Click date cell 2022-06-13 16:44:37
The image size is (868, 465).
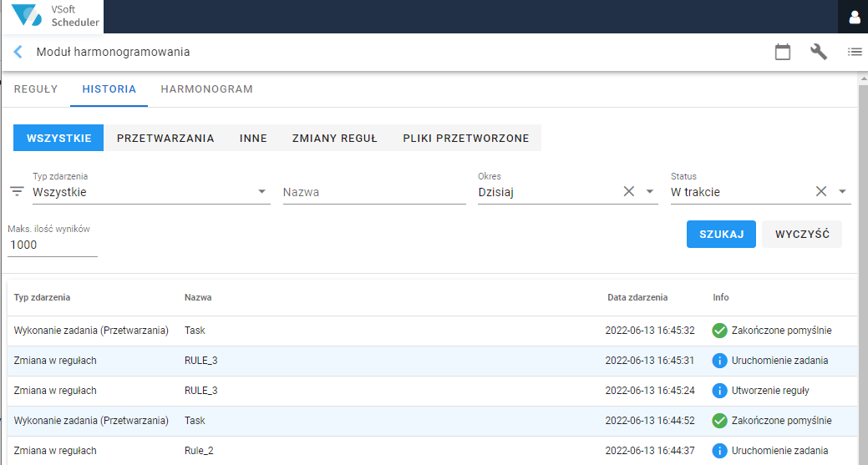coord(650,451)
